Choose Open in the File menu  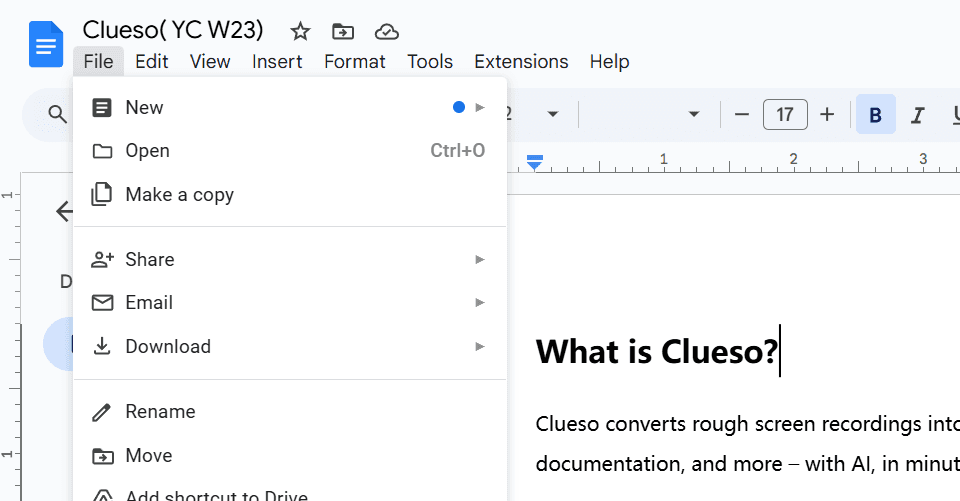pyautogui.click(x=290, y=151)
